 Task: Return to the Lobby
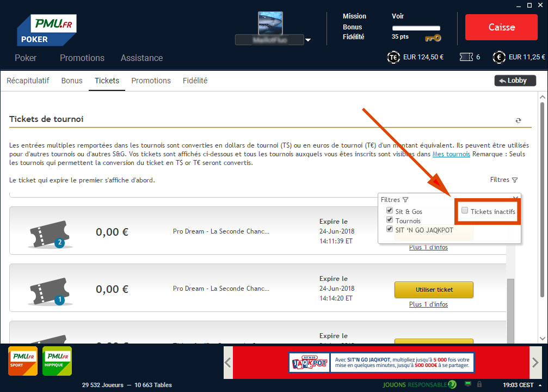point(515,81)
